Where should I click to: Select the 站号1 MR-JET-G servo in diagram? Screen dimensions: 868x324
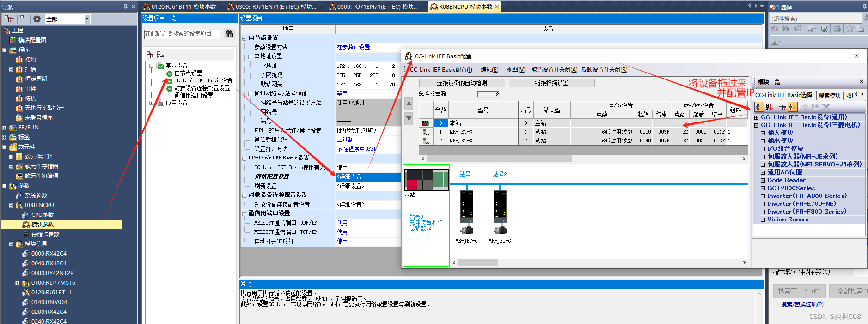click(467, 212)
